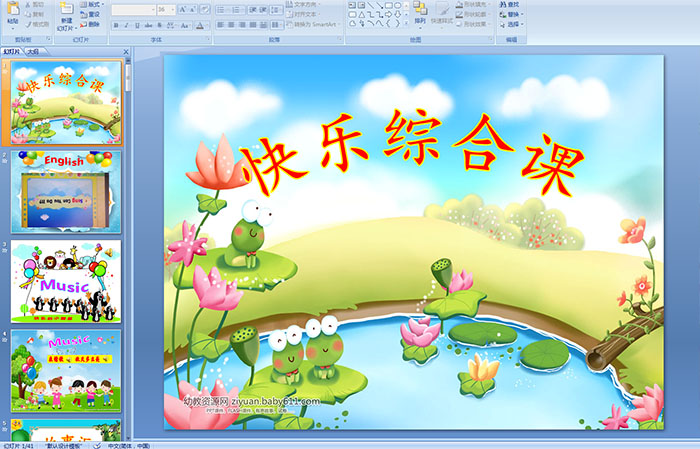
Task: Toggle Strikethrough (abc) formatting
Action: pos(148,25)
